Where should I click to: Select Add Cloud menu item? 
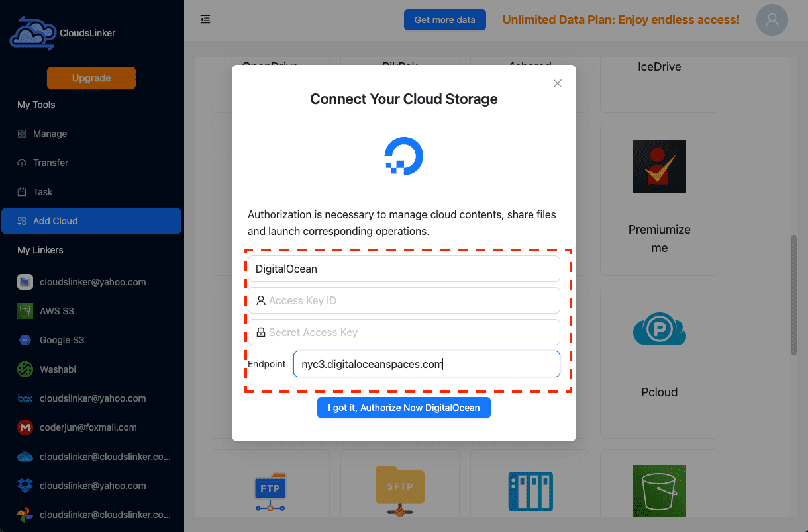coord(91,221)
